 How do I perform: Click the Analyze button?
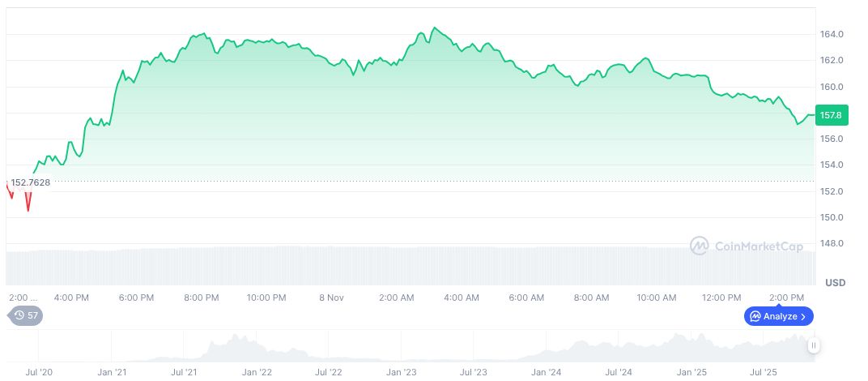[779, 316]
